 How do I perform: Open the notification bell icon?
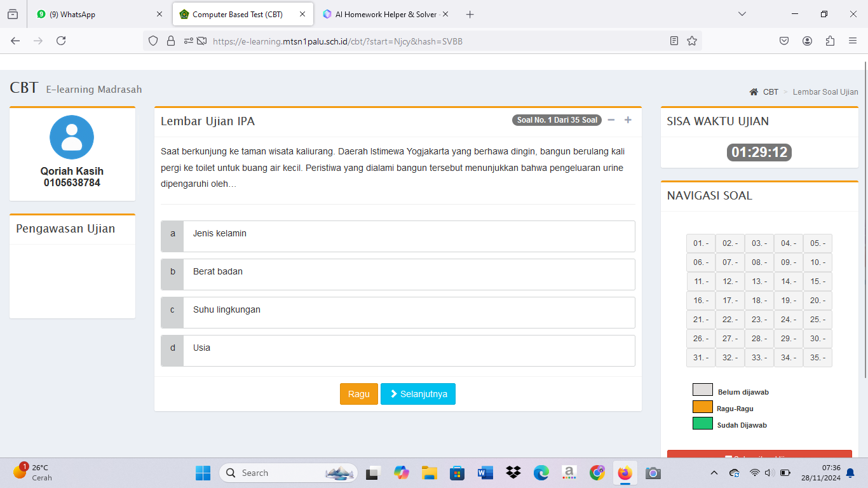(850, 473)
